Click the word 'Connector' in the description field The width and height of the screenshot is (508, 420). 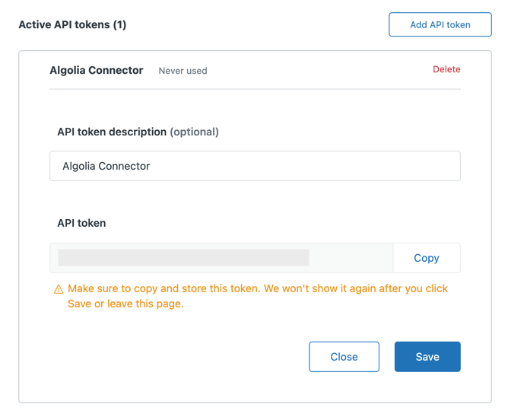point(122,166)
